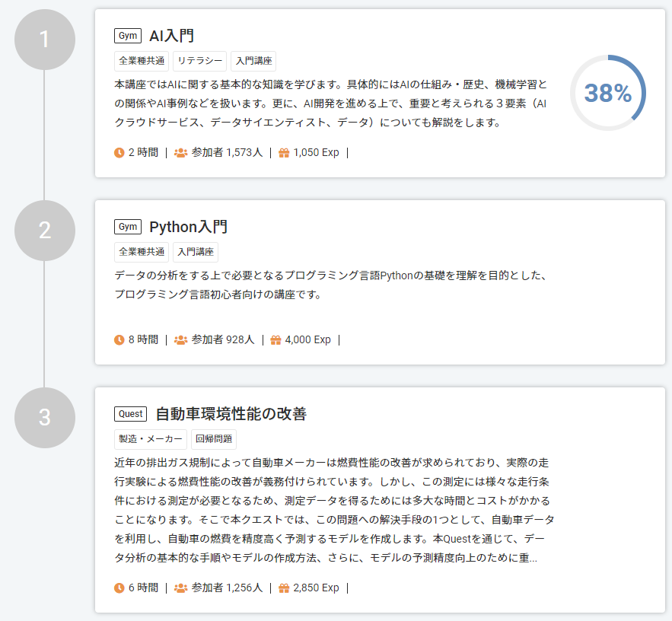
Task: Click the participants icon beside 参加者 928人
Action: point(181,340)
